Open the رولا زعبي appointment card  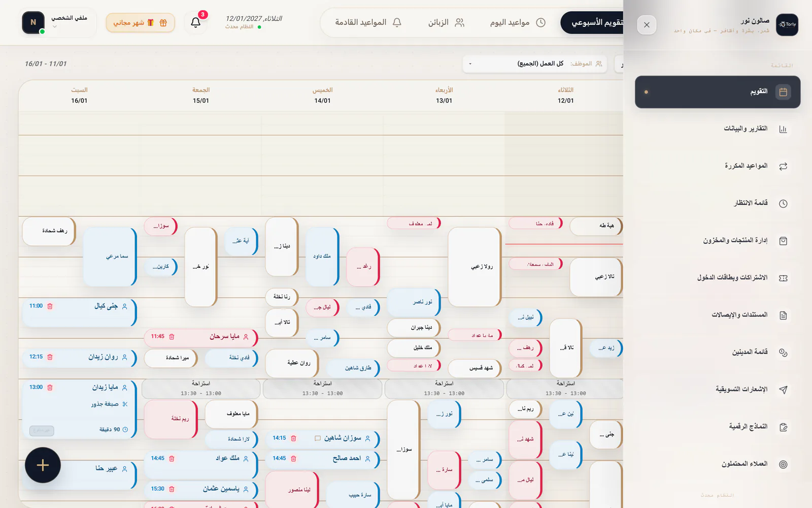point(475,267)
